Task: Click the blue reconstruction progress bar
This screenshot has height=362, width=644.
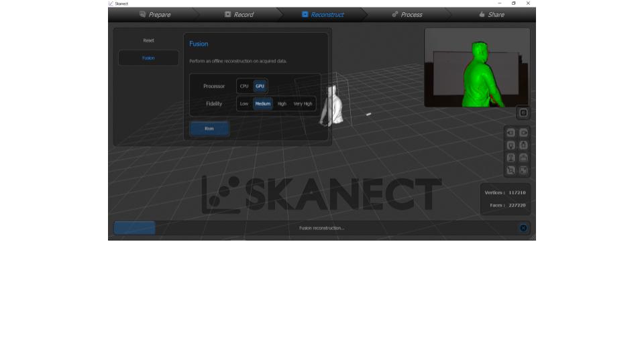Action: 135,228
